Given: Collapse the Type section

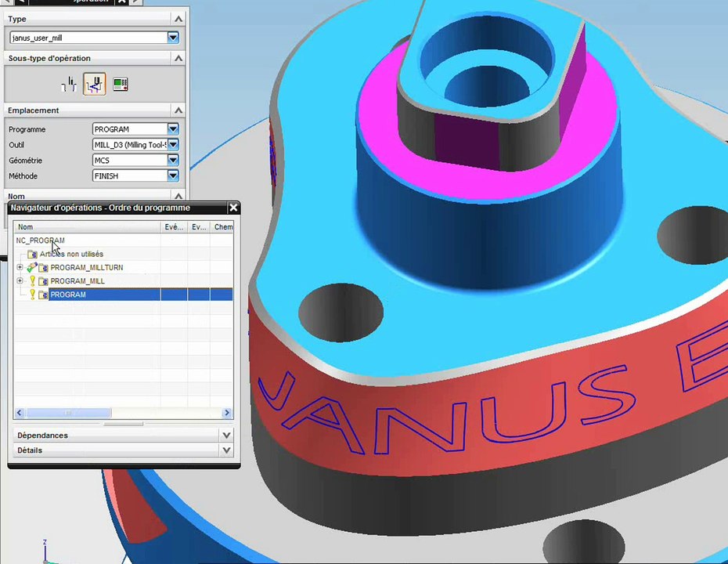Looking at the screenshot, I should pos(178,19).
